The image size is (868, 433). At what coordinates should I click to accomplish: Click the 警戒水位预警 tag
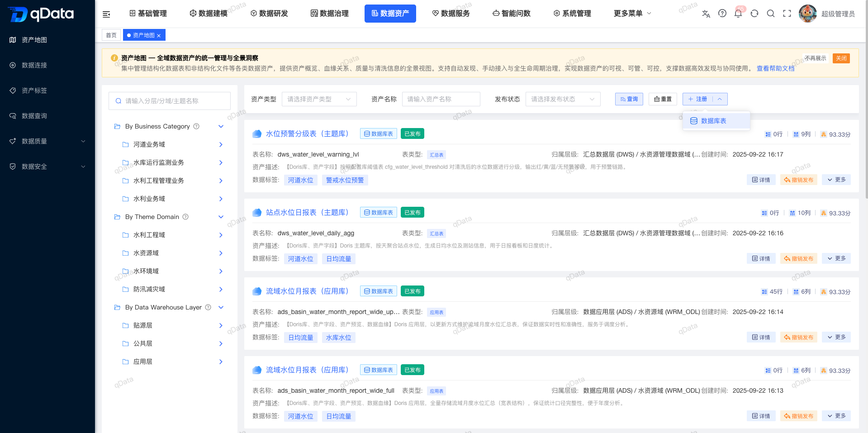click(x=345, y=180)
